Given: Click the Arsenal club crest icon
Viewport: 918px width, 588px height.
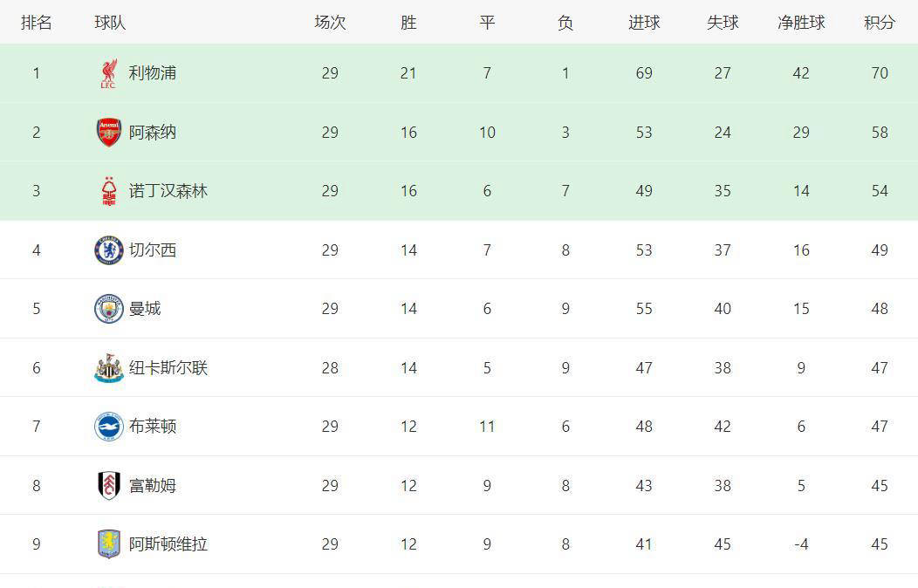Looking at the screenshot, I should click(108, 133).
